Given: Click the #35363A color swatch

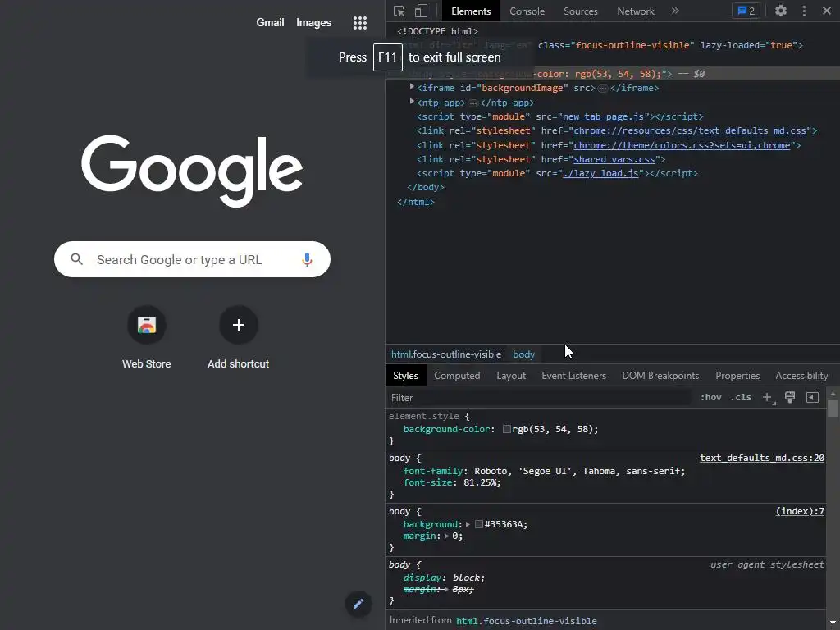Looking at the screenshot, I should click(x=479, y=524).
